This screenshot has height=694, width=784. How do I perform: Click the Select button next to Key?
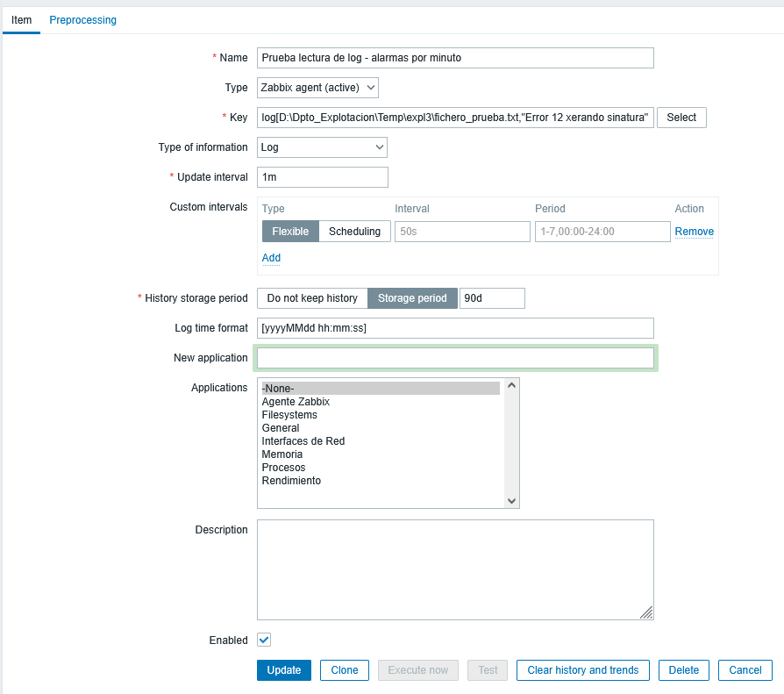[681, 118]
